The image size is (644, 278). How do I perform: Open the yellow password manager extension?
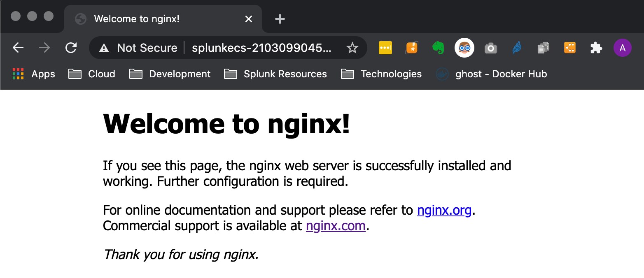click(x=385, y=48)
